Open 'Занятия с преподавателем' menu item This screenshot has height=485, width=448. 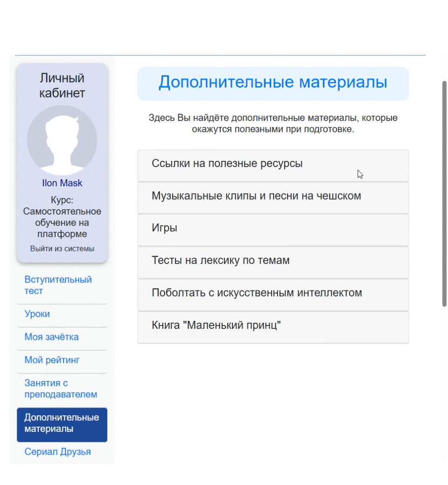pos(61,389)
